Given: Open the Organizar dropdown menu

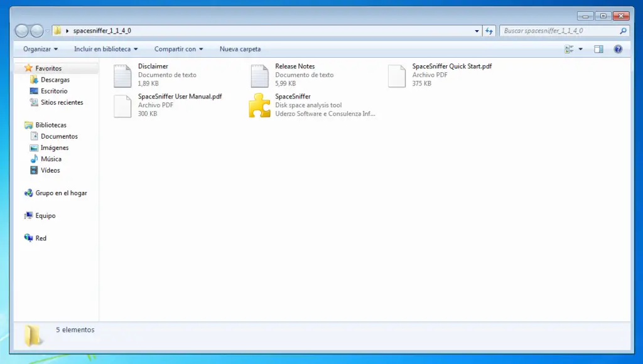Looking at the screenshot, I should coord(41,49).
